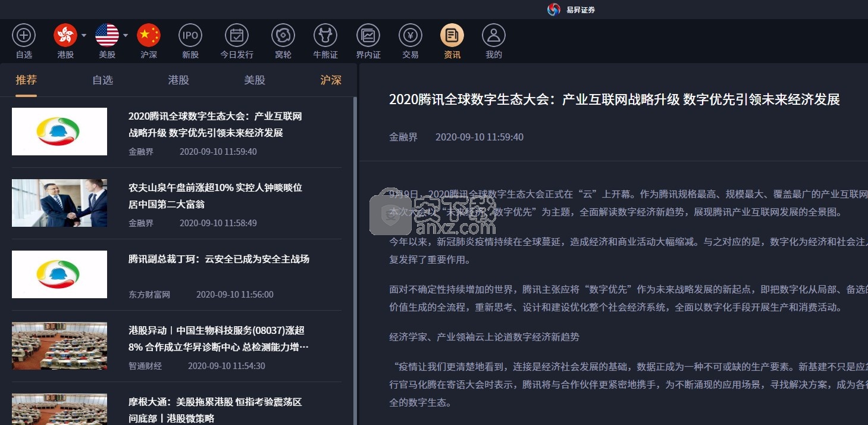Screen dimensions: 868x425
Task: Open headline 摩根大通：美股拖累港股
Action: [x=215, y=410]
